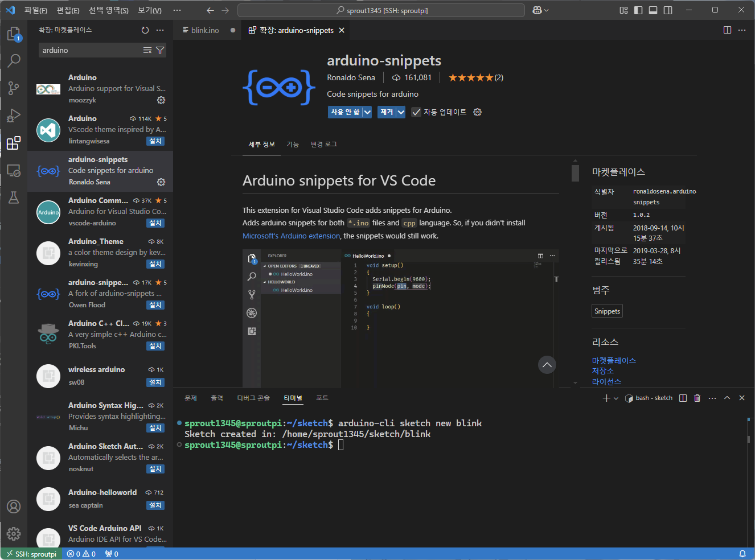Kill the terminal with trash icon
The image size is (755, 560).
coord(697,398)
